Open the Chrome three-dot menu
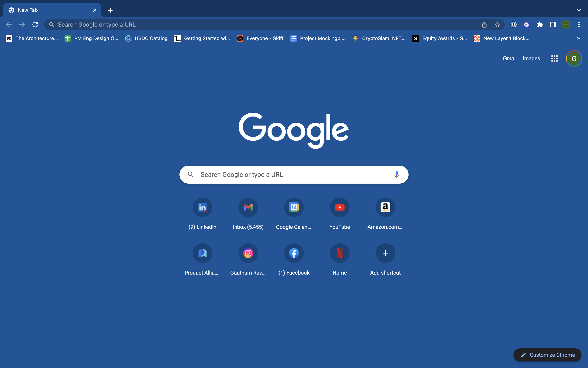This screenshot has height=368, width=588. coord(579,25)
